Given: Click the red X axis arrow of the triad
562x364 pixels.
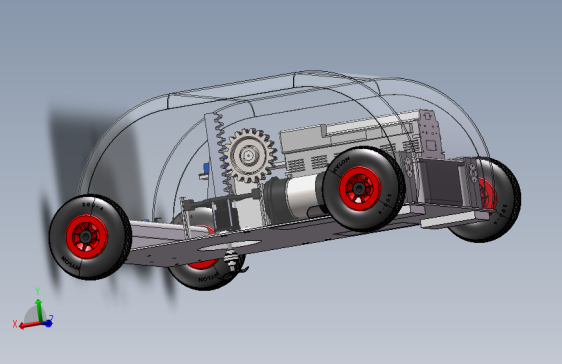Looking at the screenshot, I should click(29, 325).
